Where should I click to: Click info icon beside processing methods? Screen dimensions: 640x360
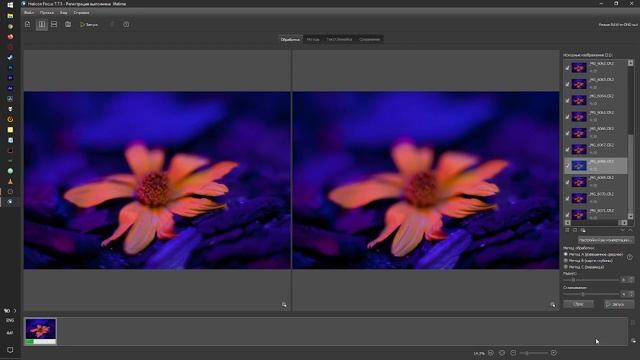pyautogui.click(x=630, y=257)
